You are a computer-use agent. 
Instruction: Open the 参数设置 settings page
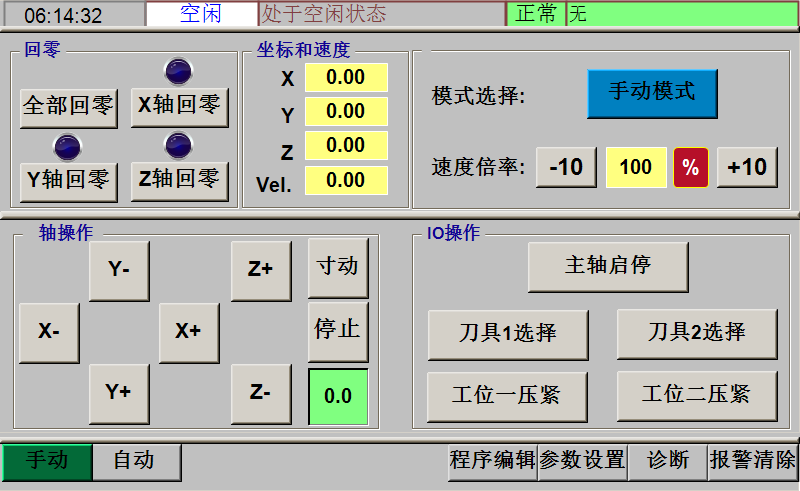582,461
